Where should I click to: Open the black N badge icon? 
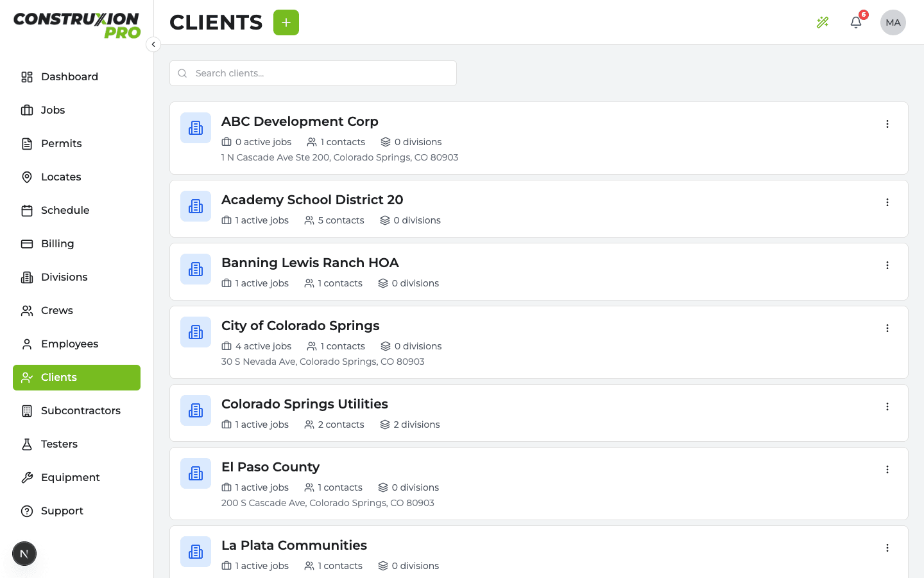coord(24,554)
